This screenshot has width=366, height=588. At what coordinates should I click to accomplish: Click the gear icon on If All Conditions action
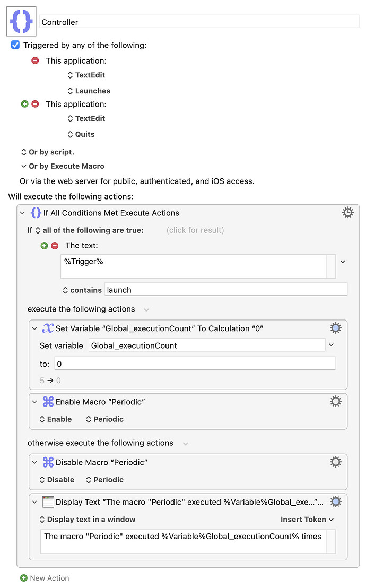(x=347, y=213)
